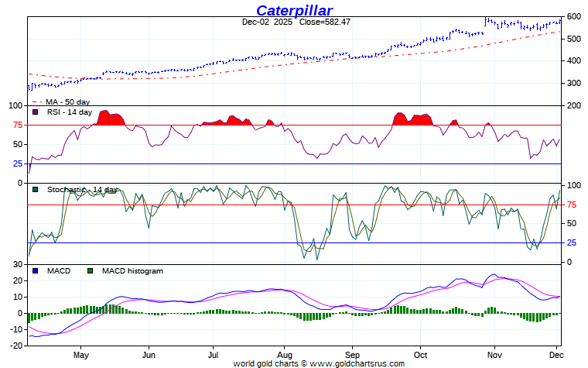Click the 600 price axis label
This screenshot has height=368, width=588.
tap(574, 16)
